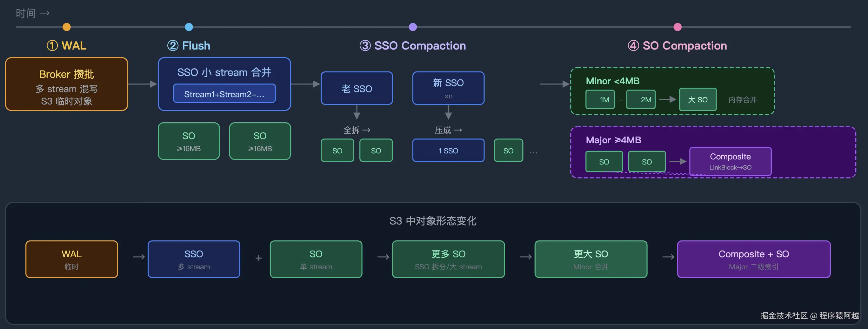Image resolution: width=868 pixels, height=329 pixels.
Task: Select the Composite + SO box
Action: point(754,259)
